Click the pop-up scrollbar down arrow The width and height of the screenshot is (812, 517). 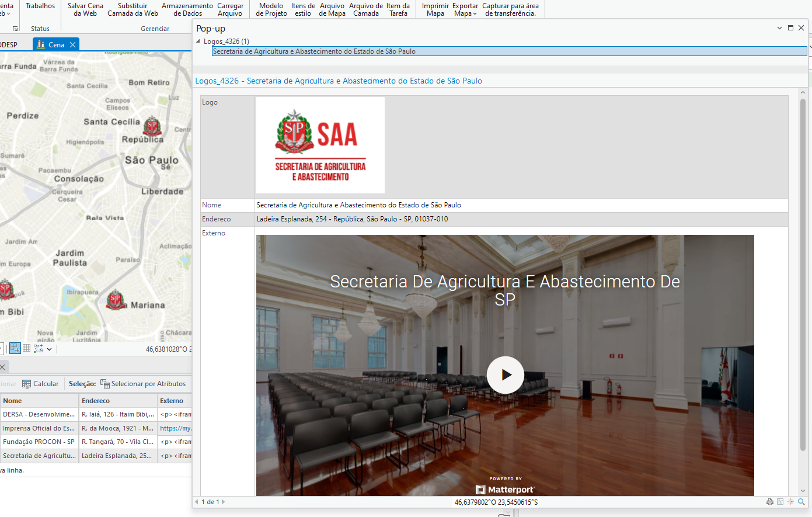(803, 491)
